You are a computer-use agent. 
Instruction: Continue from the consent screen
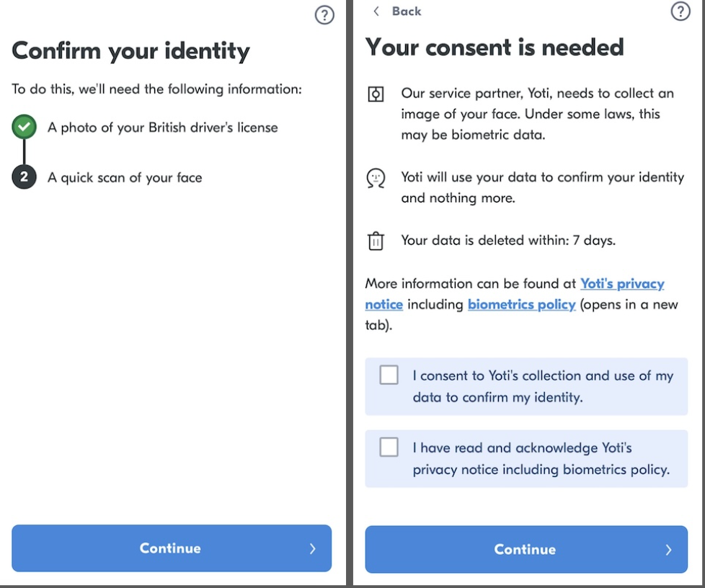526,549
